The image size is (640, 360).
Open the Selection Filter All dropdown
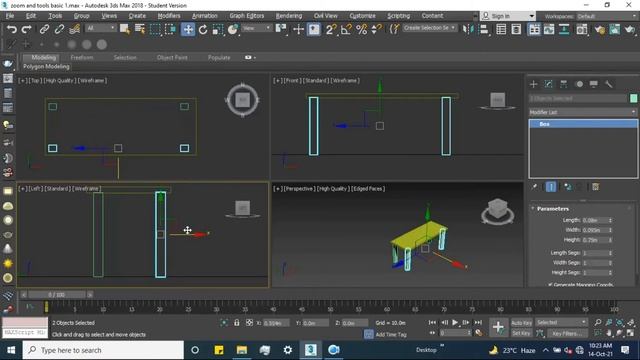click(101, 28)
